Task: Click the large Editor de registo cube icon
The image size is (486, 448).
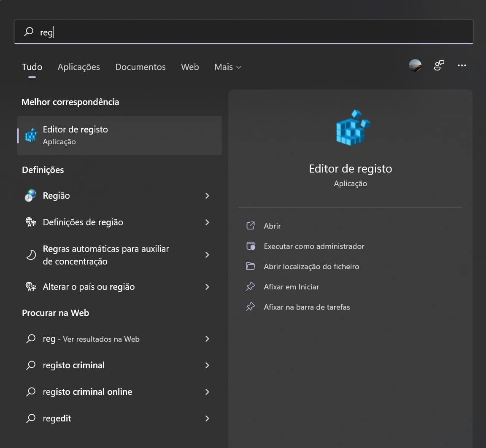Action: coord(352,128)
